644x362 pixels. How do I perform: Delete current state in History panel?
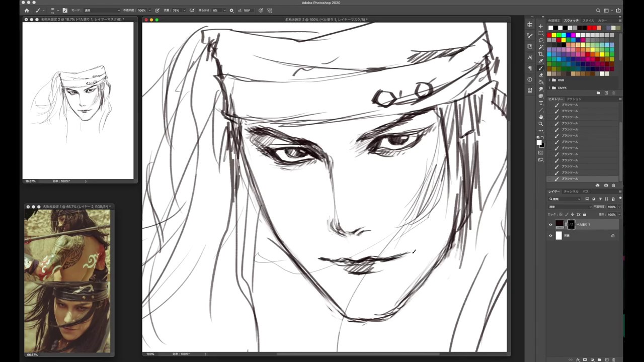point(613,185)
